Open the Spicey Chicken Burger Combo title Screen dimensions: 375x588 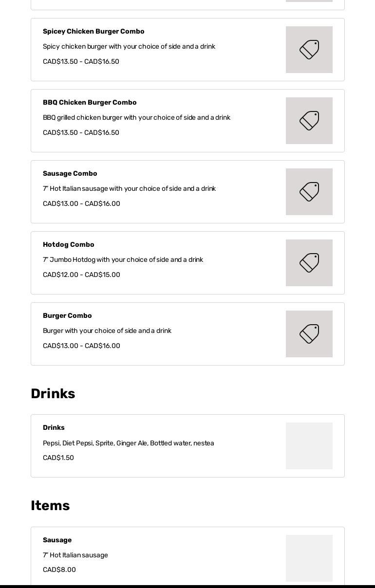point(94,31)
